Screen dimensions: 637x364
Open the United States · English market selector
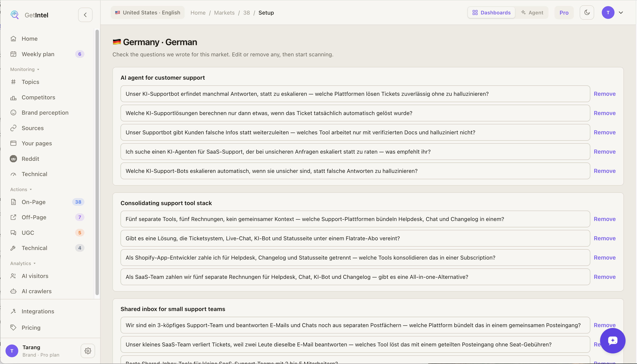pyautogui.click(x=148, y=13)
